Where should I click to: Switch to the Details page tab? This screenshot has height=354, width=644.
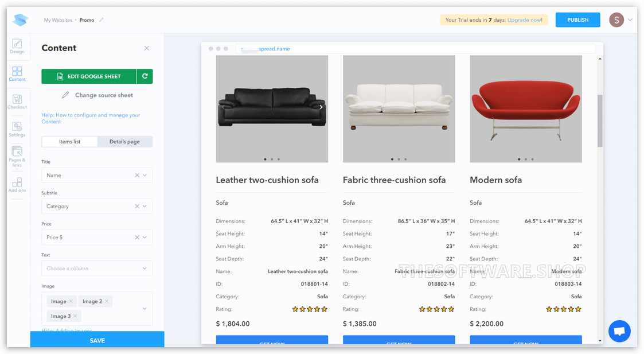pyautogui.click(x=124, y=142)
